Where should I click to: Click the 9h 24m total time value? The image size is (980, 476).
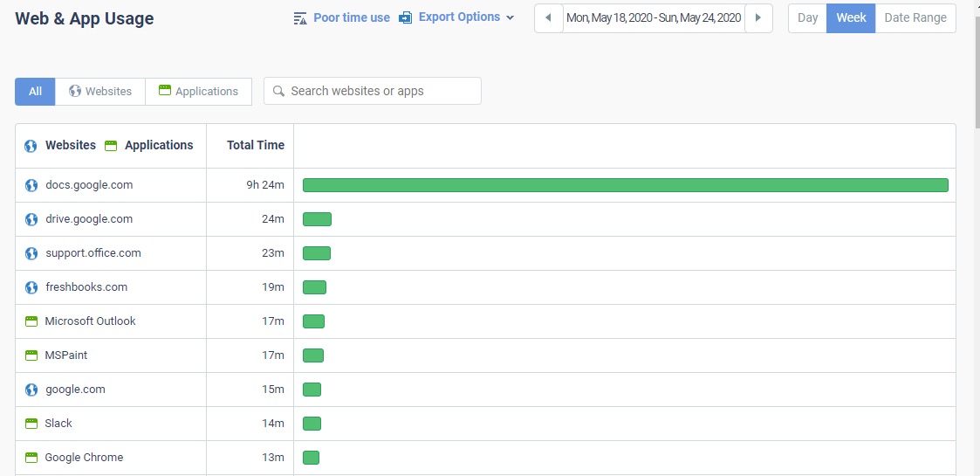coord(265,185)
